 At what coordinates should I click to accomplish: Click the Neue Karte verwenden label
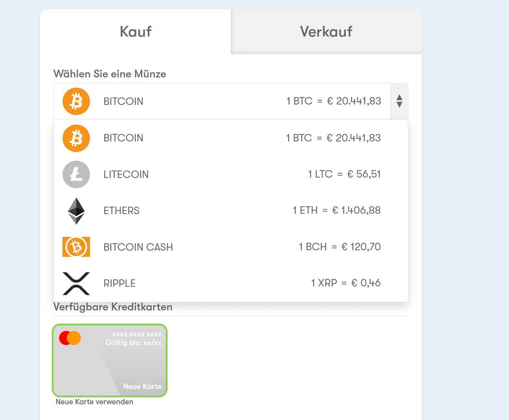pyautogui.click(x=94, y=402)
